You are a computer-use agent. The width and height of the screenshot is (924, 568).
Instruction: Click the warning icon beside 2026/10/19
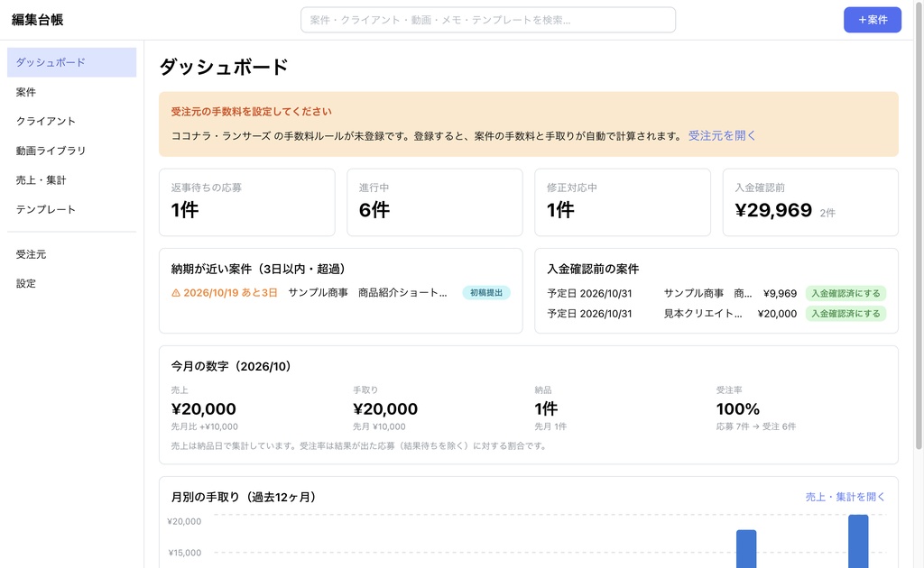click(x=176, y=292)
